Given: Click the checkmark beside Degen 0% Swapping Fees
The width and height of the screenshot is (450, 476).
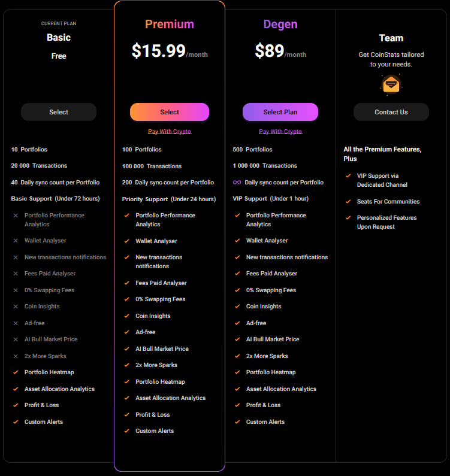Looking at the screenshot, I should click(x=237, y=290).
